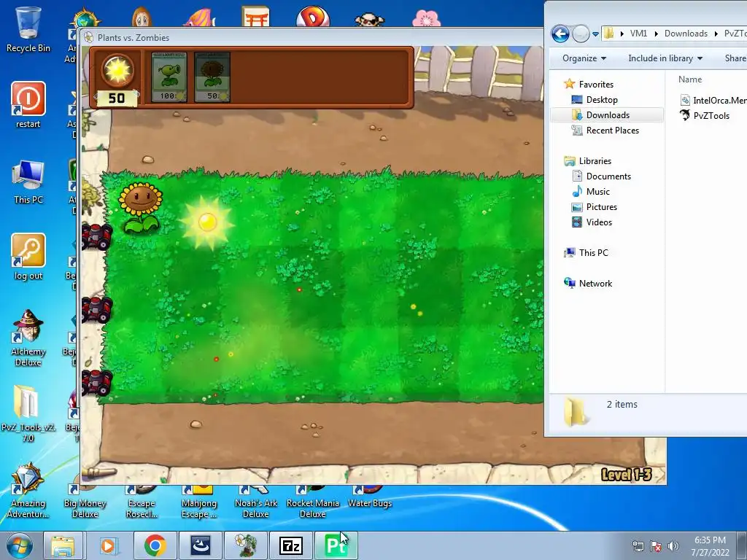Screen dimensions: 747x560
Task: Open the PvZ_Tools_v2.7.0 folder on desktop
Action: pyautogui.click(x=28, y=413)
